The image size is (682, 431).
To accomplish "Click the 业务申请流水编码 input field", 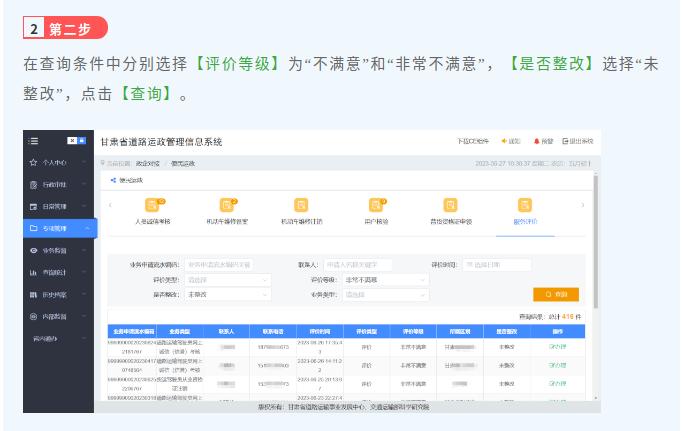I will click(x=220, y=264).
